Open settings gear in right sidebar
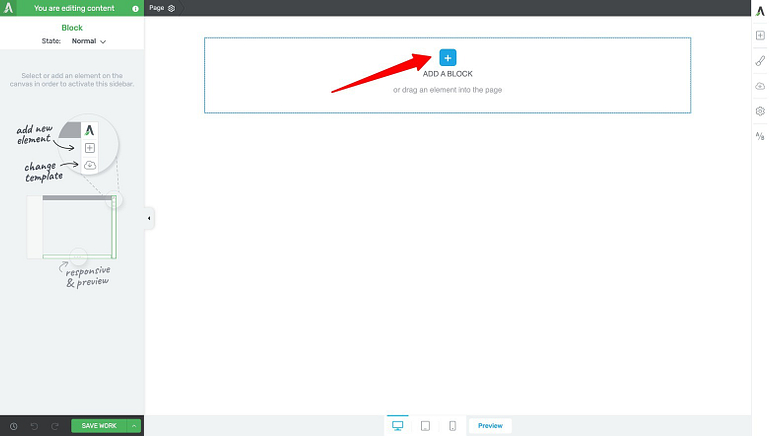Screen dimensions: 769x436 coord(760,111)
